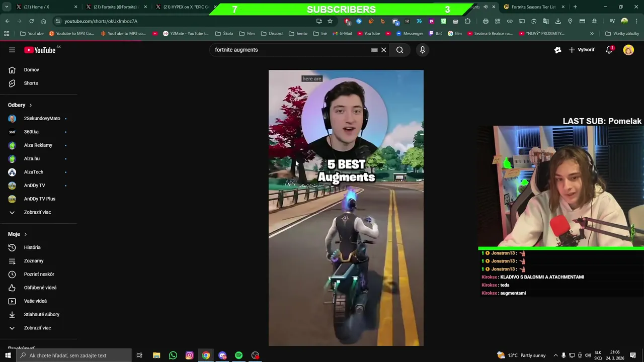Open the Alza Reklamy channel
This screenshot has width=644, height=362.
pos(38,145)
